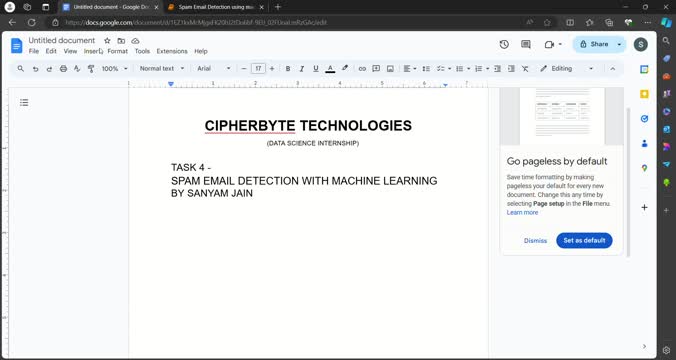Screen dimensions: 676x360
Task: Insert an image from toolbar
Action: click(x=390, y=69)
